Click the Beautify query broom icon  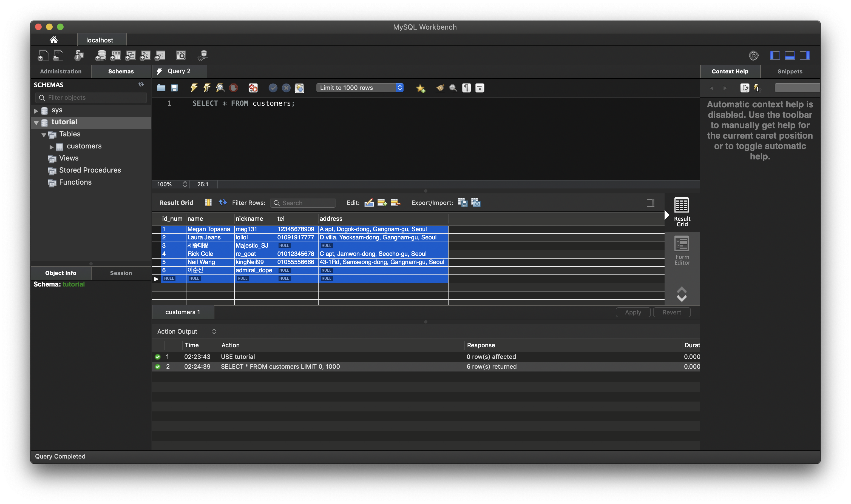pos(440,88)
